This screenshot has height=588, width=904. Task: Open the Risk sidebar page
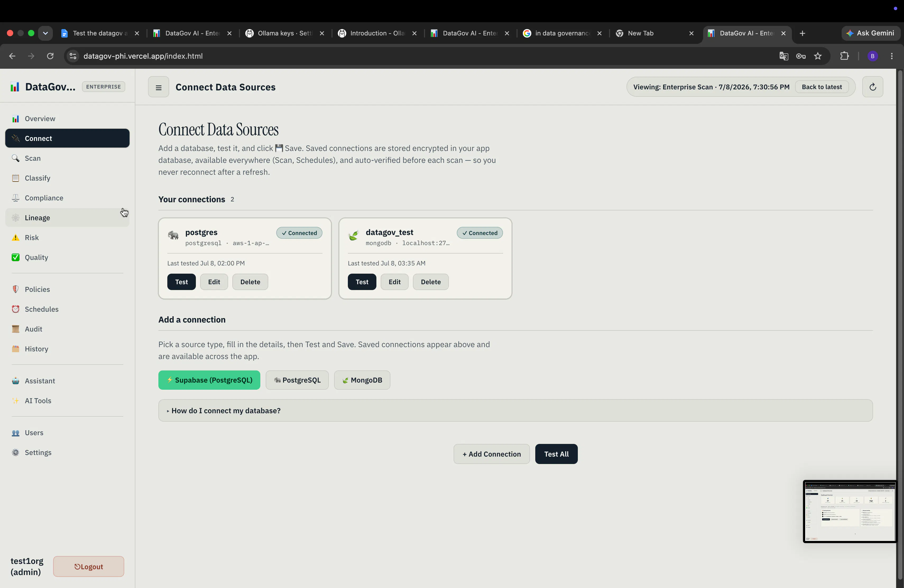(x=67, y=237)
